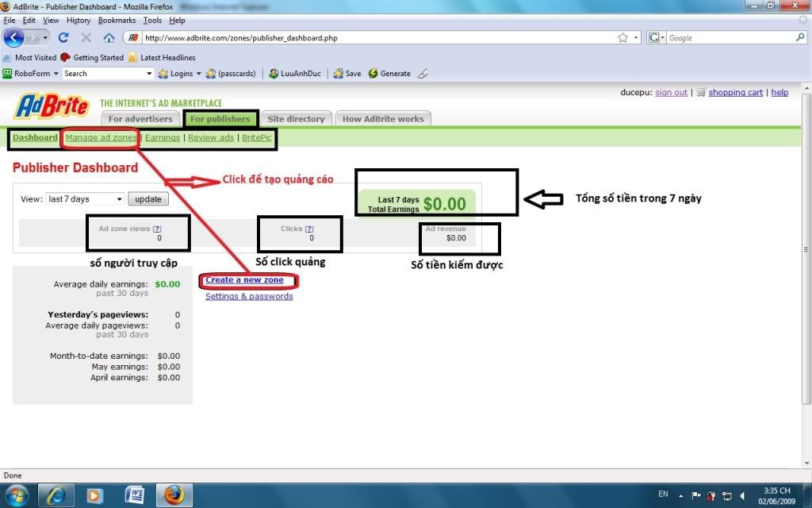Screen dimensions: 812x508
Task: Open the View menu
Action: pyautogui.click(x=51, y=20)
